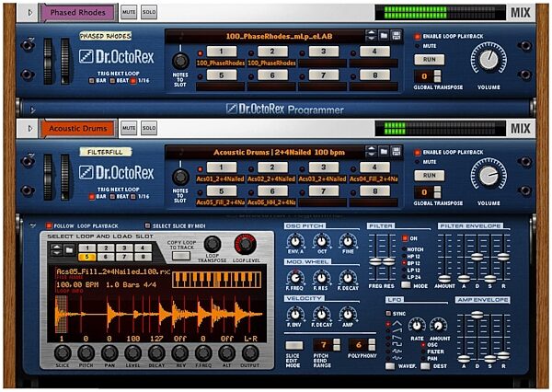Viewport: 552px width, 392px height.
Task: Toggle Enable Loop Playback on Acoustic Drums
Action: click(x=418, y=153)
